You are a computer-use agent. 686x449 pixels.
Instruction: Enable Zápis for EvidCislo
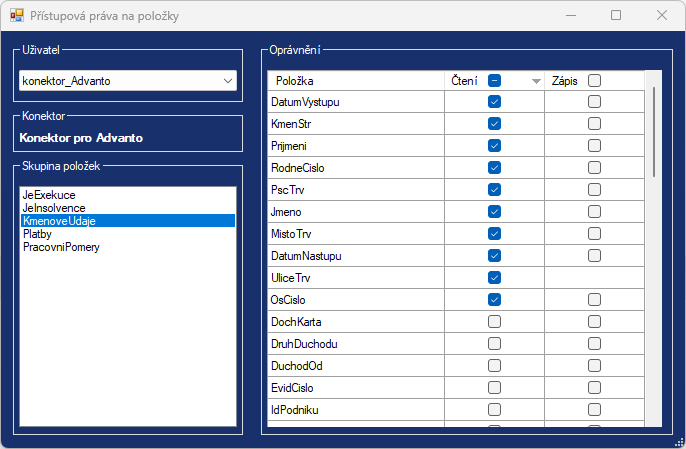[x=594, y=388]
